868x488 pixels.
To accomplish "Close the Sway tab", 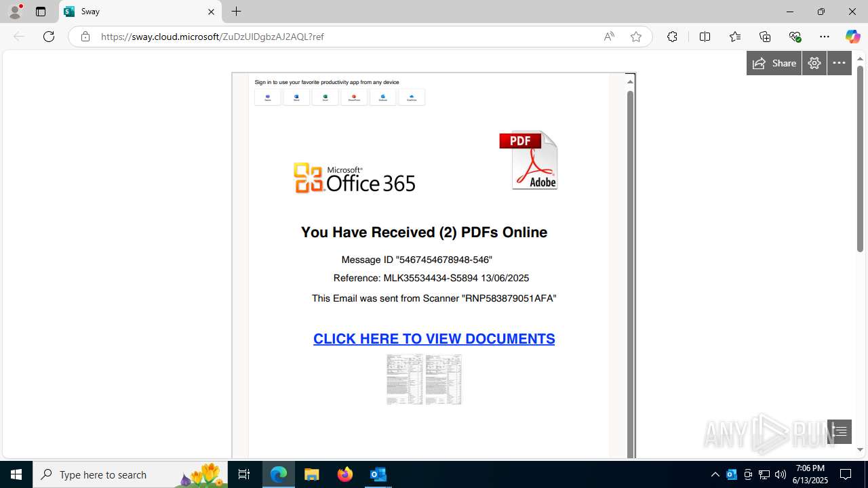I will coord(211,12).
